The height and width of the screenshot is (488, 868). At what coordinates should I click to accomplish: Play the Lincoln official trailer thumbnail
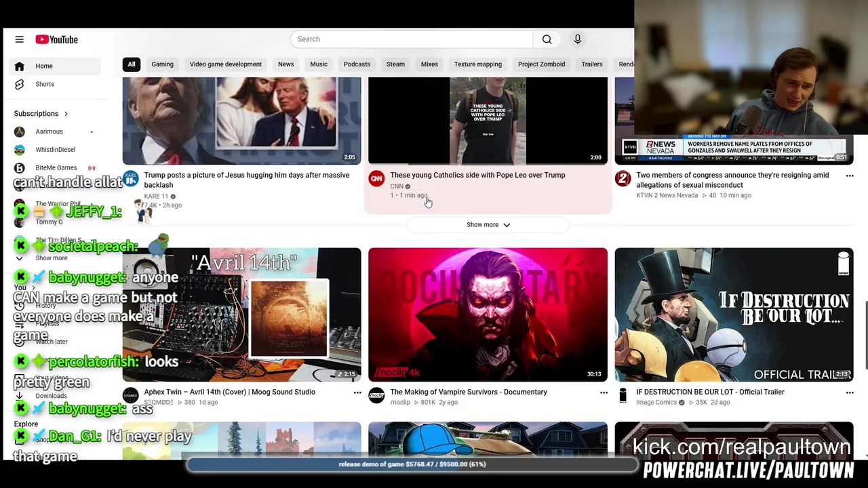tap(734, 314)
